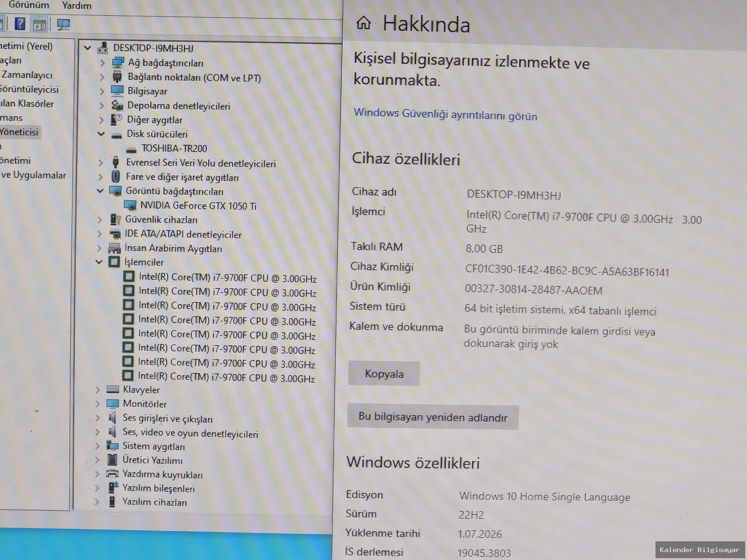747x560 pixels.
Task: Click the Görüntü bağdaştırıcıları display adapter icon
Action: tap(115, 191)
